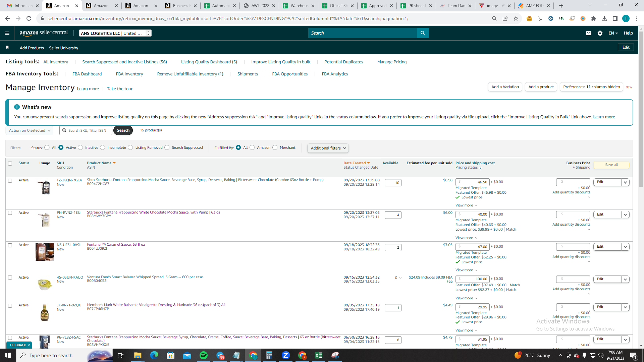Open the Chrome profile avatar
Screen dimensions: 644x362
pos(626,18)
